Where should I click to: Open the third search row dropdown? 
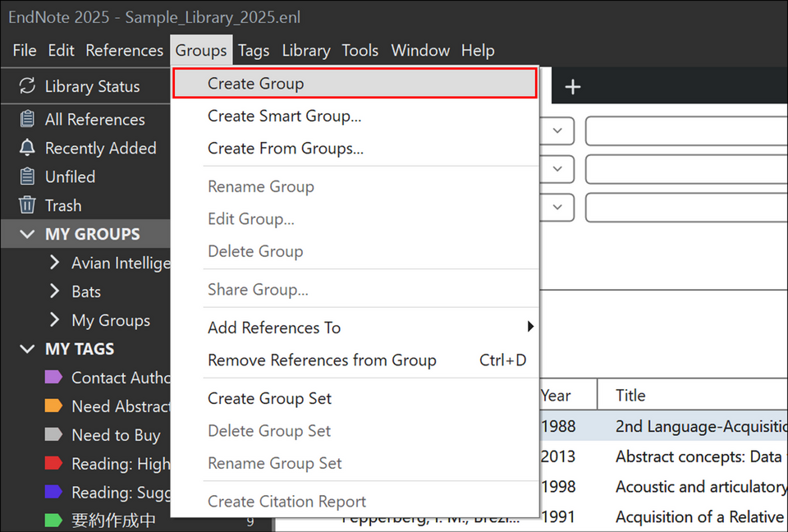coord(557,207)
